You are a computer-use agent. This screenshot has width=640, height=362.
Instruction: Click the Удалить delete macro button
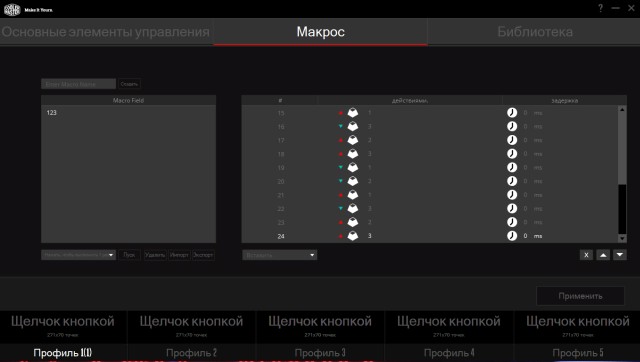[x=155, y=255]
